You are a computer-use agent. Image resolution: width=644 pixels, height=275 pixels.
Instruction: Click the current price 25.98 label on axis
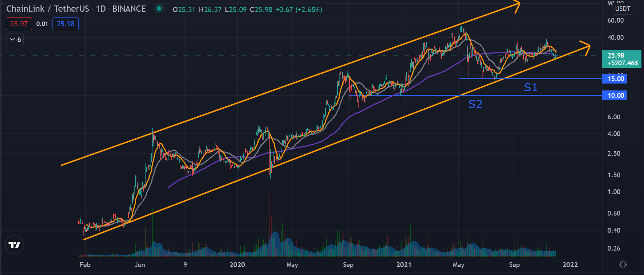tap(622, 59)
